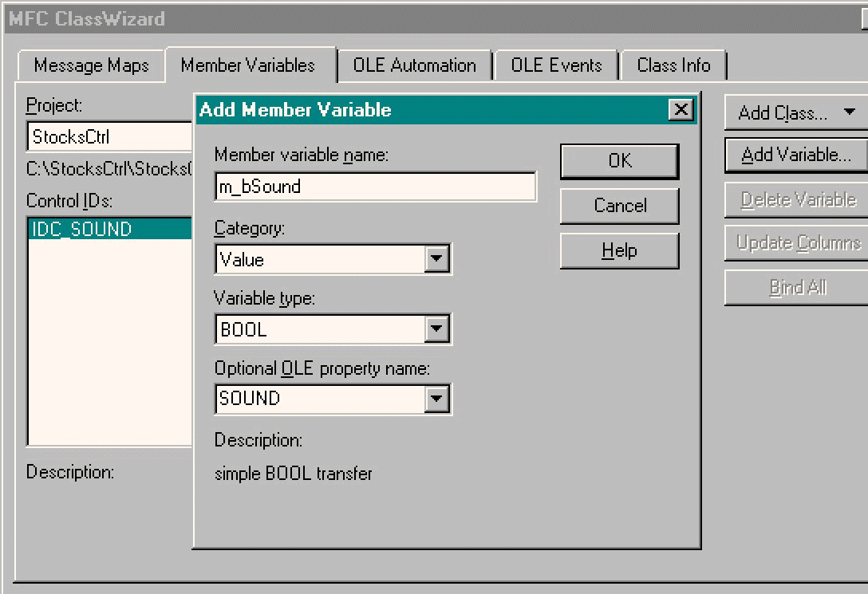The width and height of the screenshot is (868, 594).
Task: Confirm the new variable with OK
Action: (x=619, y=161)
